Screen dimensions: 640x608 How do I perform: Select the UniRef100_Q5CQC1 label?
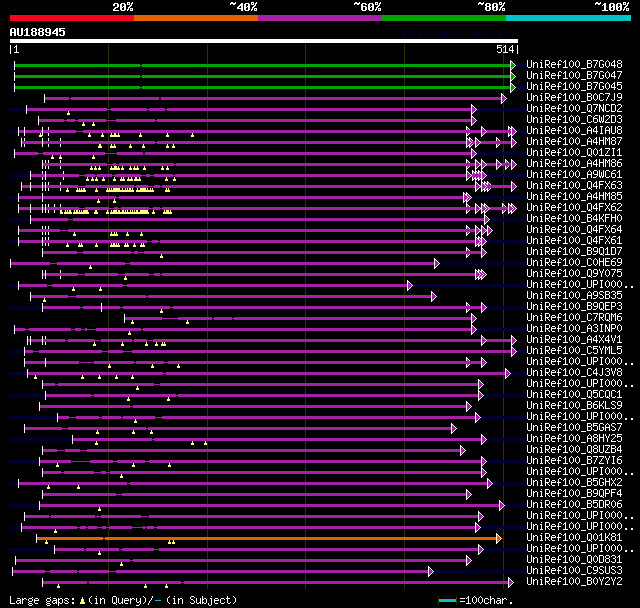[574, 395]
